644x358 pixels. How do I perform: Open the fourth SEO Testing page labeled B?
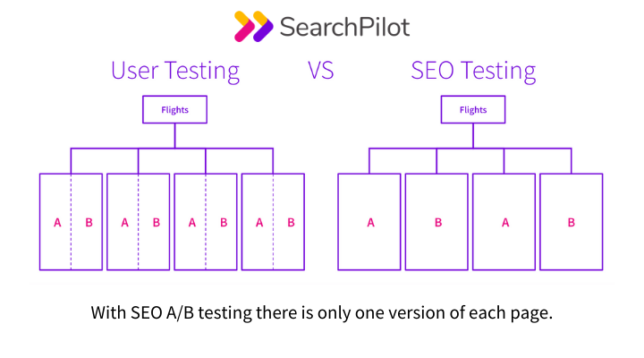tap(572, 223)
